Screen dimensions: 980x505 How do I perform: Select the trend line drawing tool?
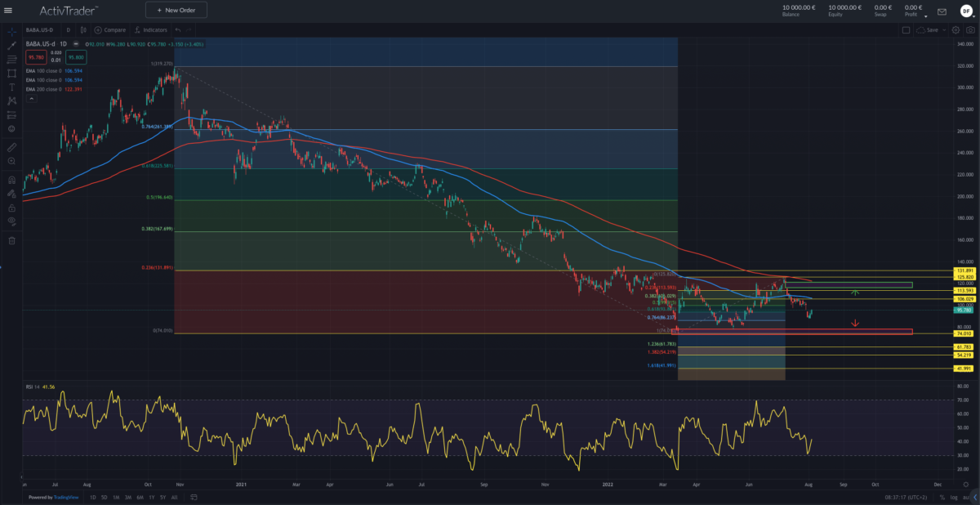[x=12, y=45]
